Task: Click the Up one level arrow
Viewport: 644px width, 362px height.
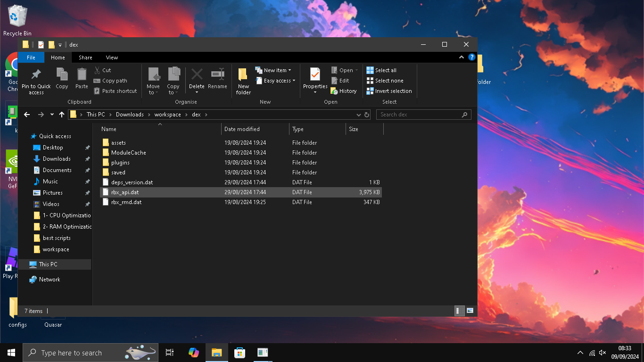Action: [62, 115]
